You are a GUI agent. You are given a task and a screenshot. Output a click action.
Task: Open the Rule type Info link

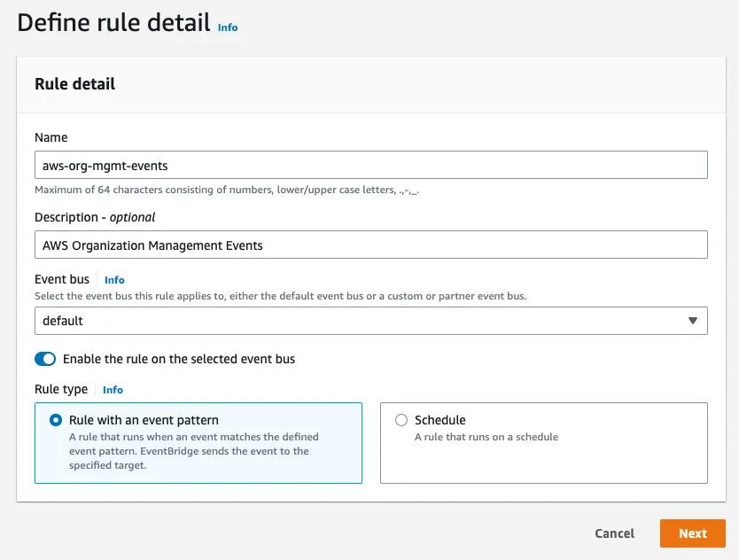click(113, 390)
